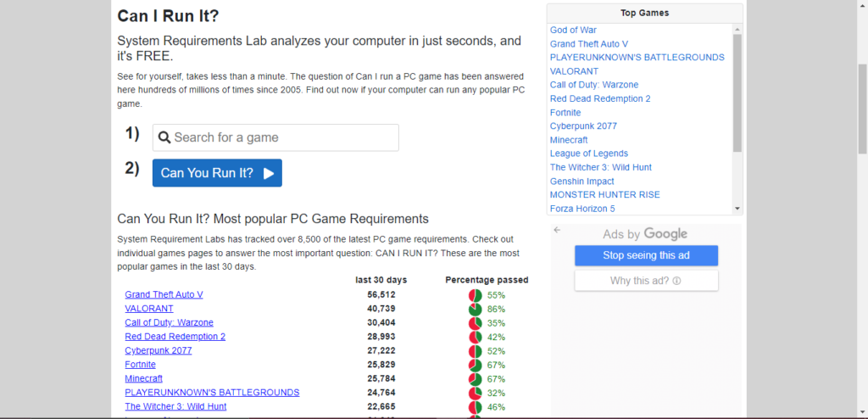The width and height of the screenshot is (868, 419).
Task: Click the 42% pie chart for Red Dead
Action: pos(475,337)
